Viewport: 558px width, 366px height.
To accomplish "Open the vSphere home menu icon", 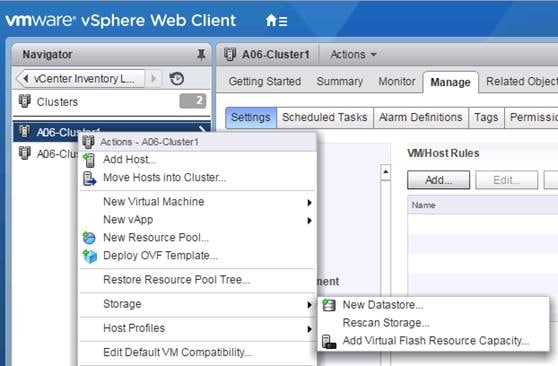I will click(276, 21).
